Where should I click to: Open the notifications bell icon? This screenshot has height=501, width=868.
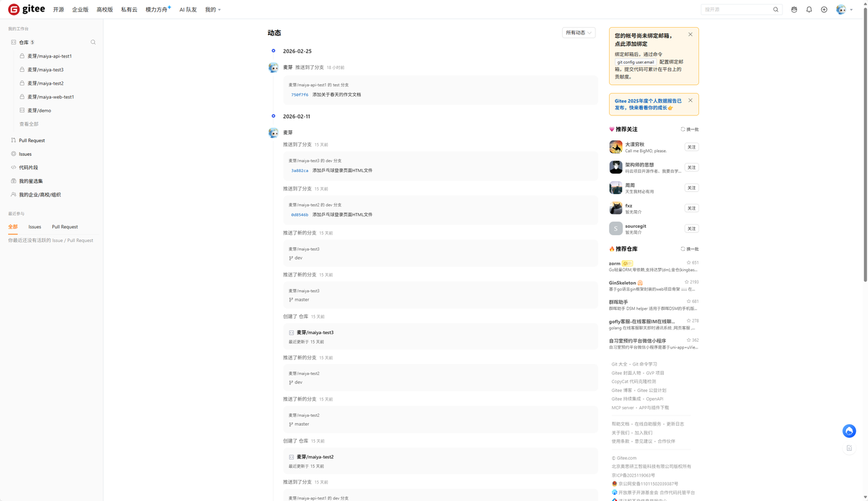point(809,9)
